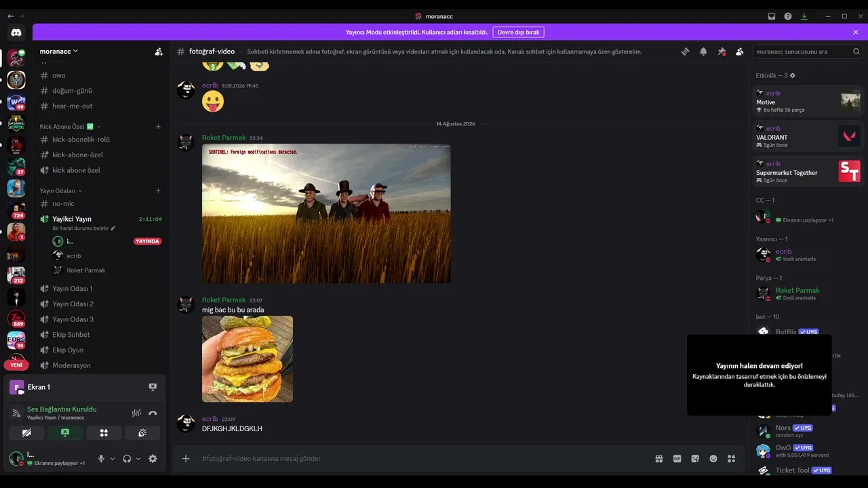This screenshot has height=488, width=868.
Task: Jump to new mentions with YENİ button
Action: pyautogui.click(x=16, y=365)
